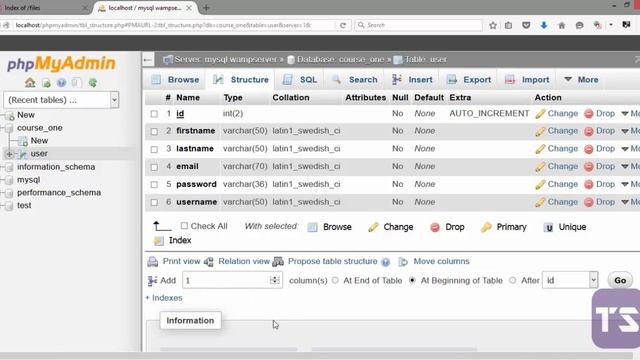640x360 pixels.
Task: Open Pocket icon in browser toolbar
Action: click(526, 25)
